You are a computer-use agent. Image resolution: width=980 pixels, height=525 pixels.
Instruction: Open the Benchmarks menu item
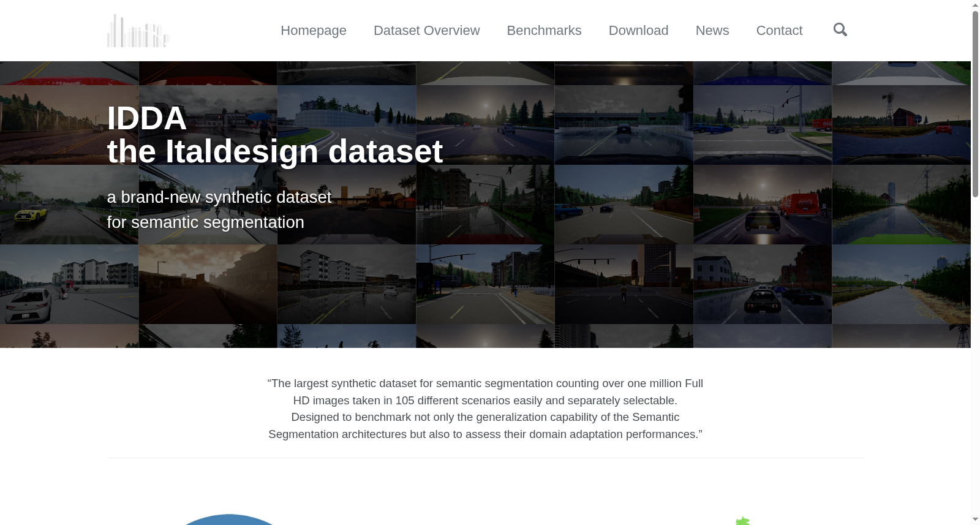(544, 31)
